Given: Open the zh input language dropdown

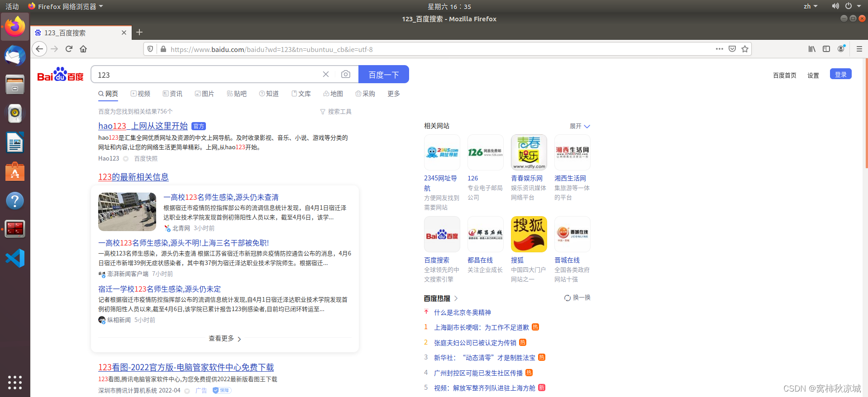Looking at the screenshot, I should tap(811, 6).
